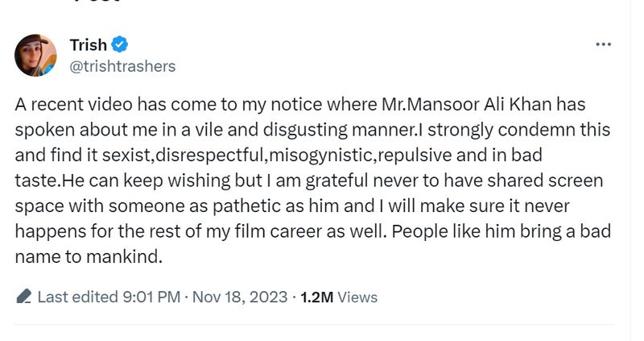
Task: Click the word Views in footer
Action: coord(357,297)
